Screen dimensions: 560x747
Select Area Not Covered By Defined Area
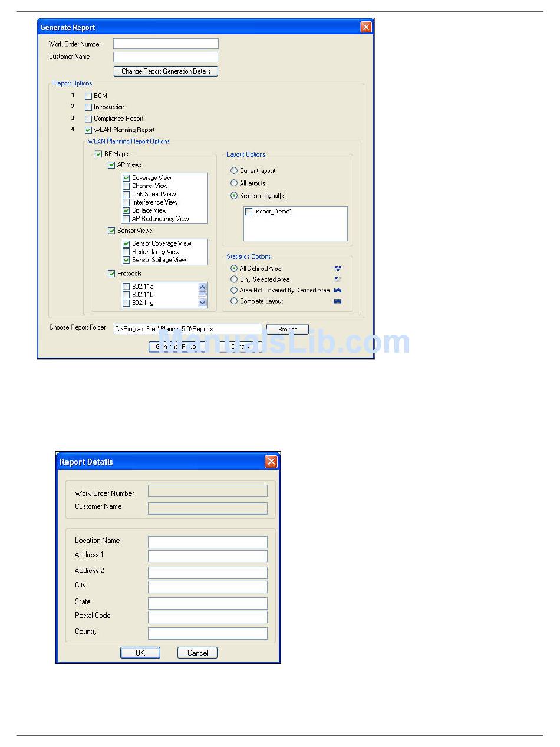234,290
